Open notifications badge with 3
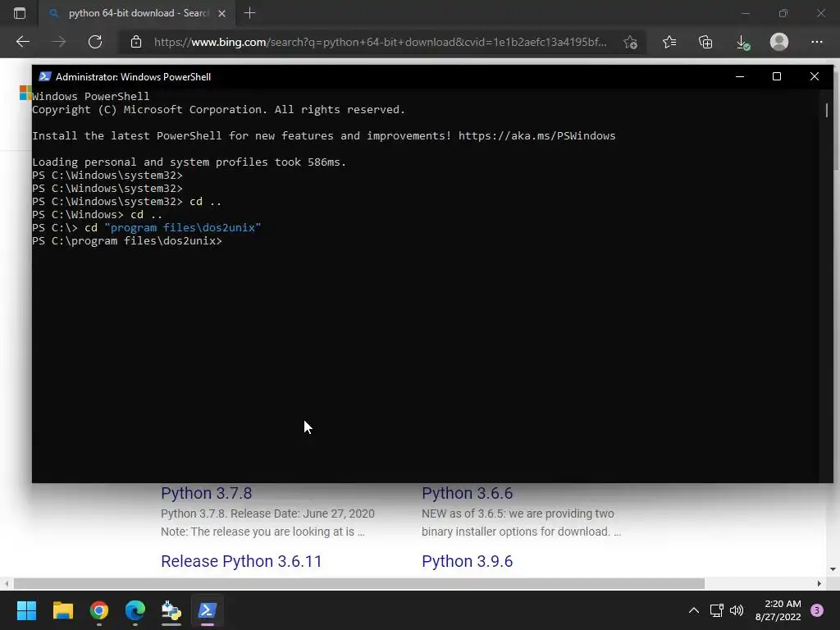This screenshot has height=630, width=840. [x=817, y=610]
